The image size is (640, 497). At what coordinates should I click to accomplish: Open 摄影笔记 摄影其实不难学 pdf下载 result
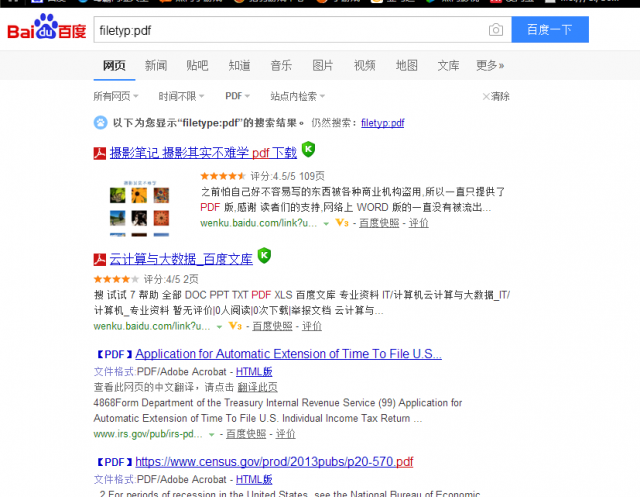[203, 153]
